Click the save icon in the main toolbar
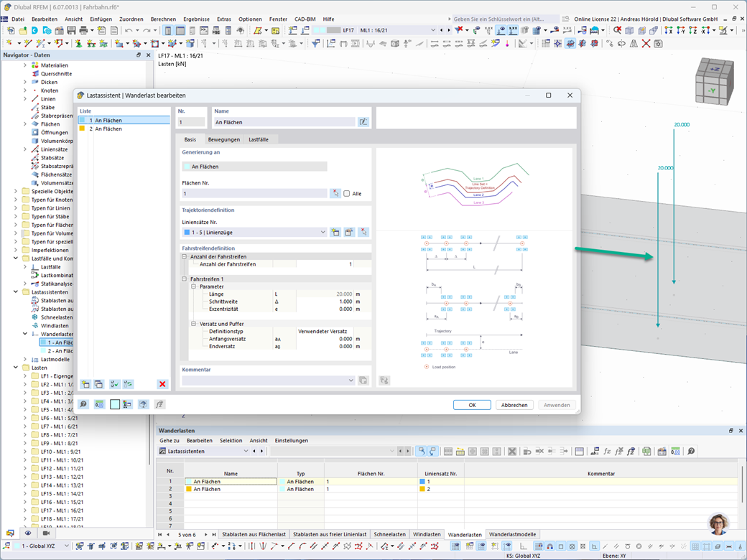This screenshot has width=747, height=560. click(x=71, y=30)
